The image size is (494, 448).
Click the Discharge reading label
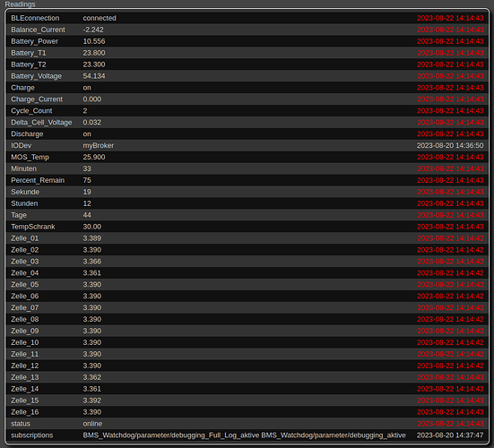27,134
